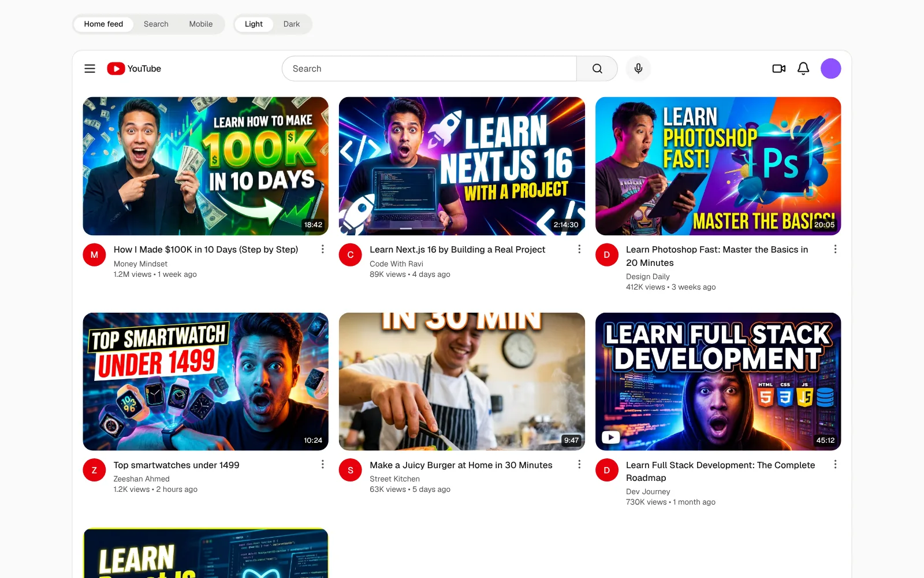Open Code With Ravi channel avatar

351,255
